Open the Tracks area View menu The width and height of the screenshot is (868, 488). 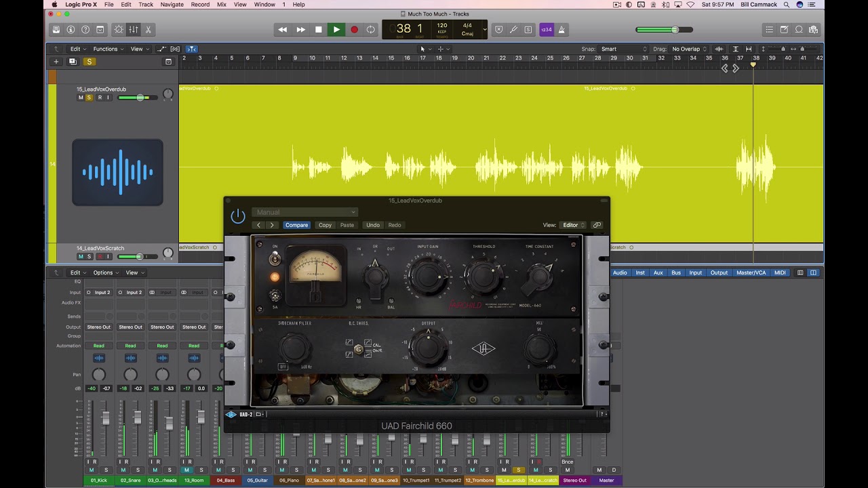[138, 49]
